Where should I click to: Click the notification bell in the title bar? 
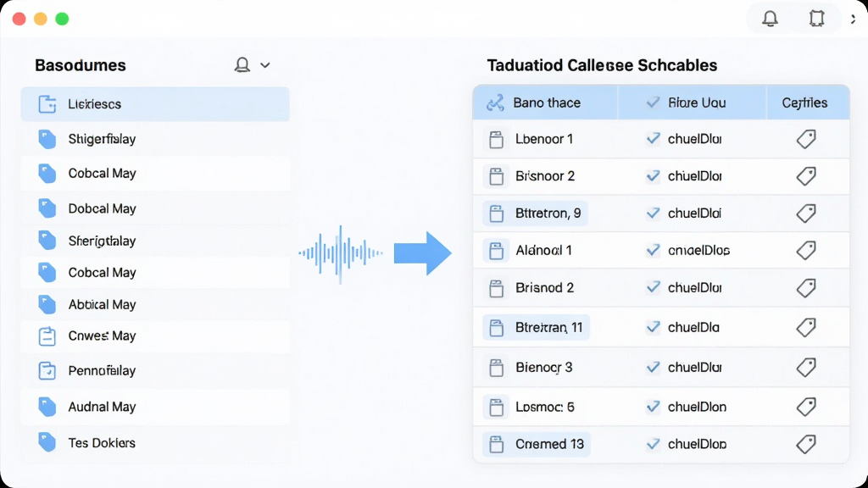pyautogui.click(x=770, y=19)
